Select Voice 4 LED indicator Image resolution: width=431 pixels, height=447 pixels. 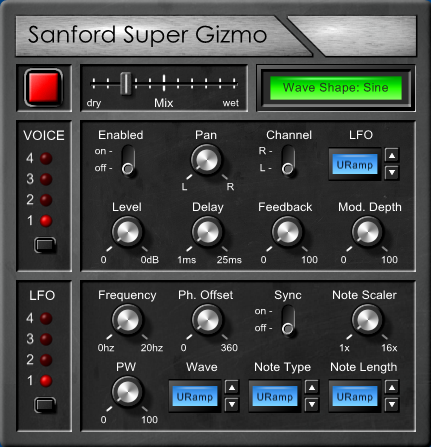[x=46, y=158]
